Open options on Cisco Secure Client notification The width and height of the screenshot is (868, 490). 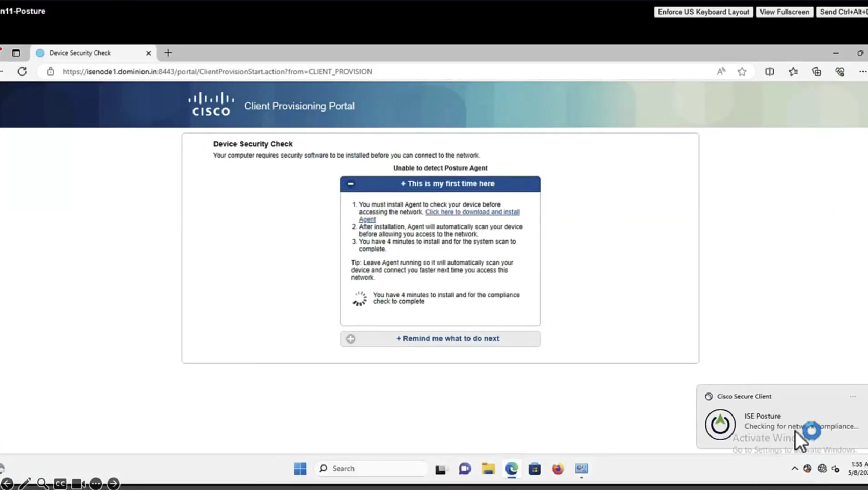[853, 397]
